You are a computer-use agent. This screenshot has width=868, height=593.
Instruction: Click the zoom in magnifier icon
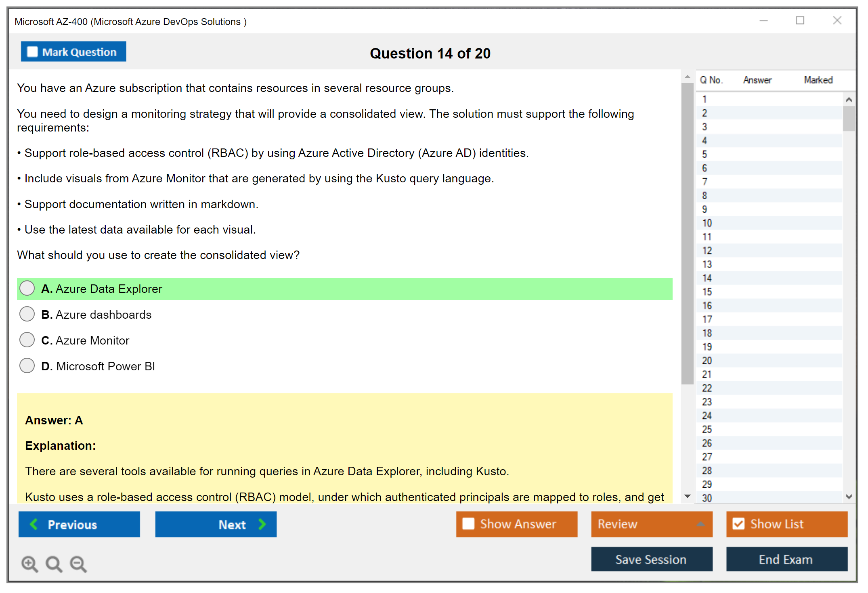[29, 564]
